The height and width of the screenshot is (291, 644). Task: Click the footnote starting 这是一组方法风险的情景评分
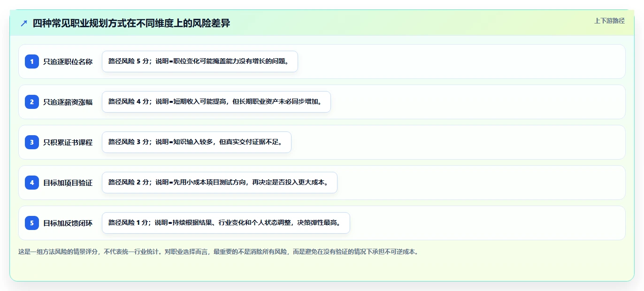[x=218, y=252]
